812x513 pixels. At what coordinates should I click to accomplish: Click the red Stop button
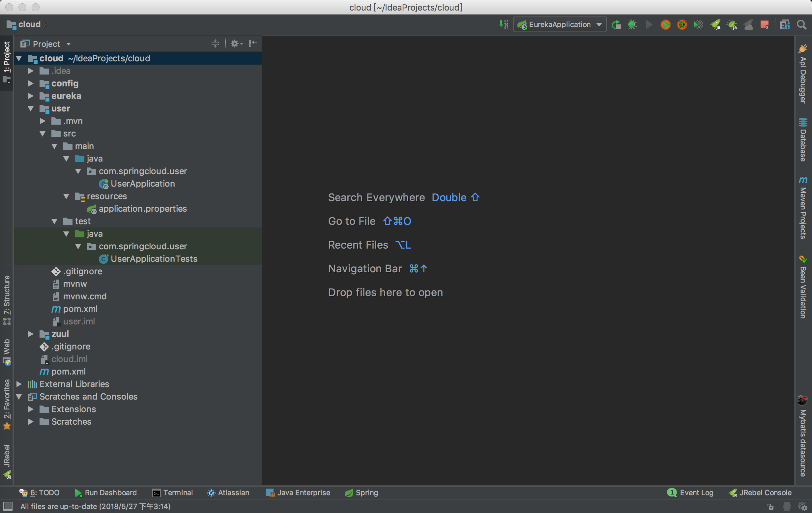point(765,25)
